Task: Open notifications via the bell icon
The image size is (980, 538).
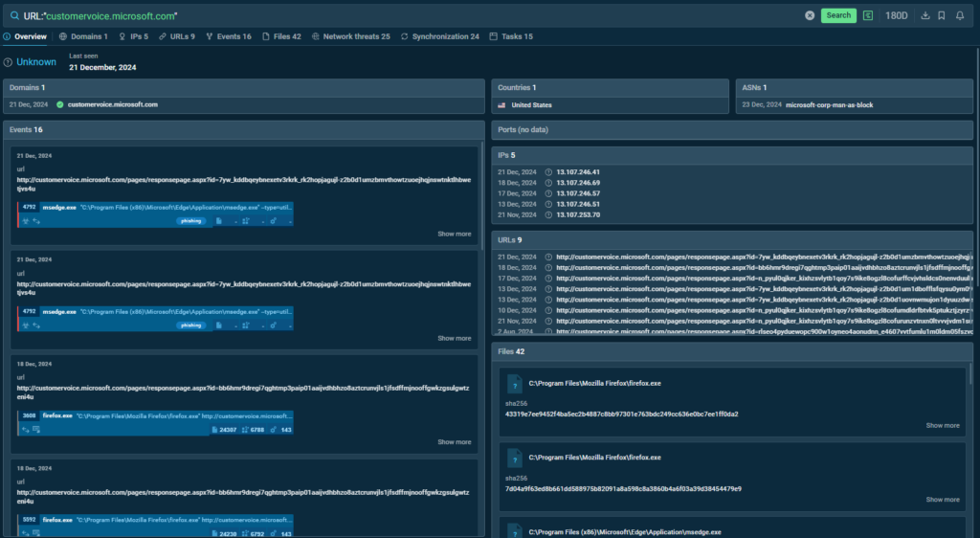Action: click(960, 15)
